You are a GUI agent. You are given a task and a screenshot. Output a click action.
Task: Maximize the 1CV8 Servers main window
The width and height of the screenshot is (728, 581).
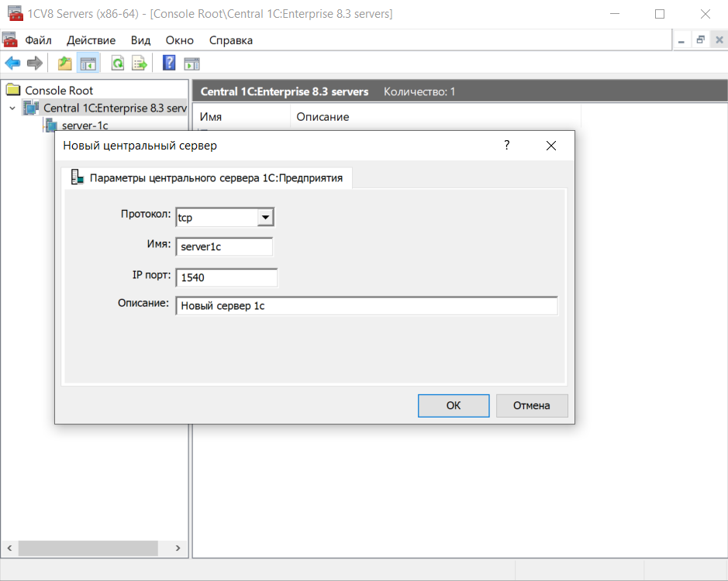point(660,14)
